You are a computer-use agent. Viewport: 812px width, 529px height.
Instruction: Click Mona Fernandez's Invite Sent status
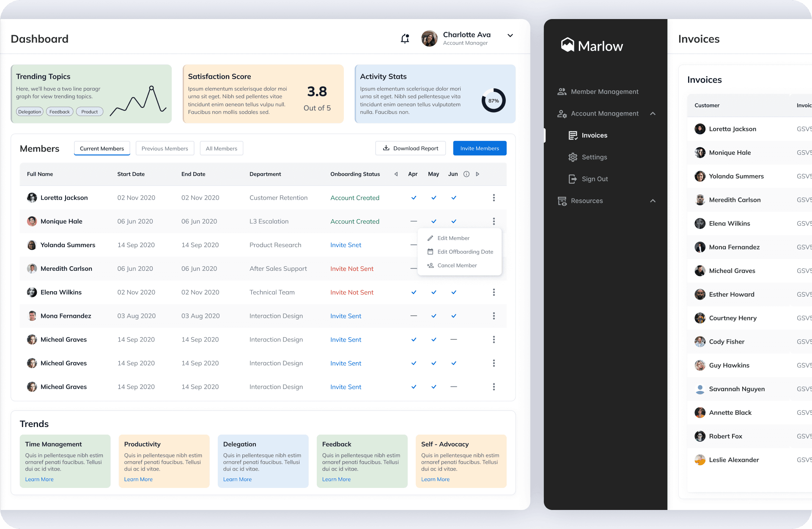[346, 316]
